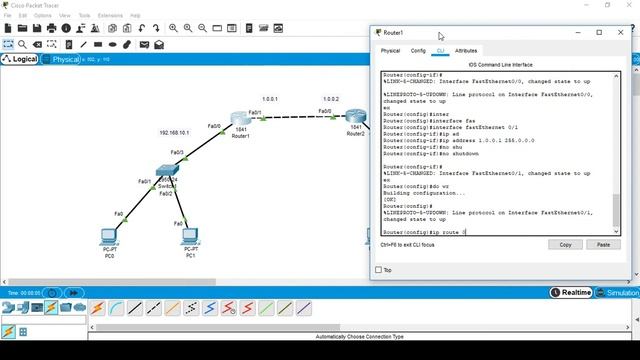
Task: Select the cloud Multiuser Connection category
Action: (x=80, y=307)
